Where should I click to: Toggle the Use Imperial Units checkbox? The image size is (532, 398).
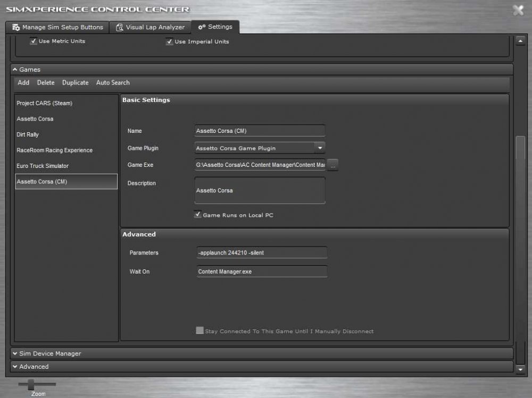[169, 41]
